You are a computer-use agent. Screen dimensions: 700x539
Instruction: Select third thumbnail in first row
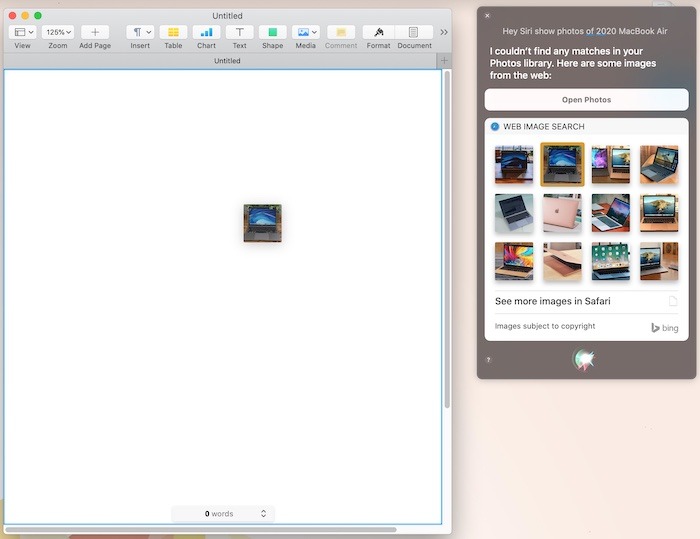point(611,164)
